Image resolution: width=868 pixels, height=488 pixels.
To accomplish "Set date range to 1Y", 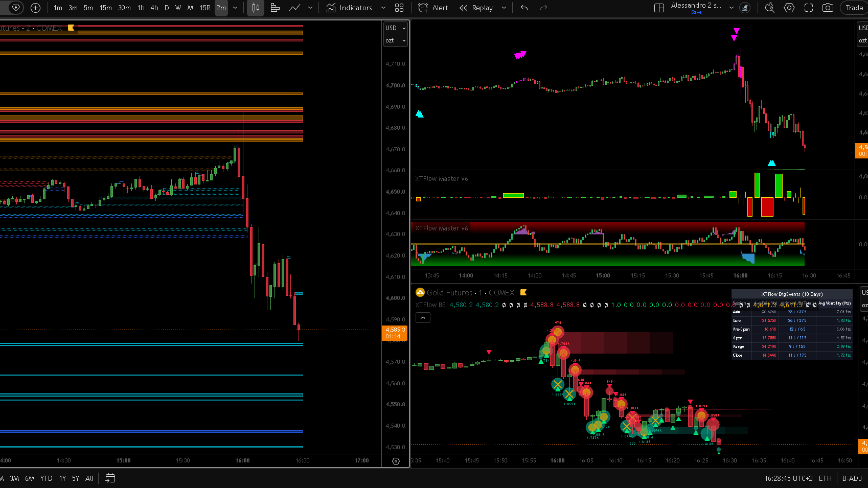I will [62, 478].
